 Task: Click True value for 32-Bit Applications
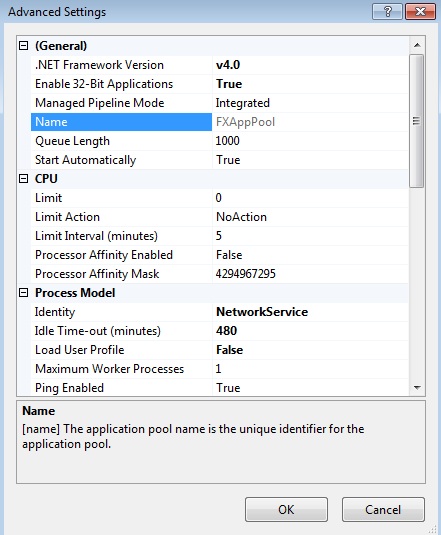[x=229, y=84]
